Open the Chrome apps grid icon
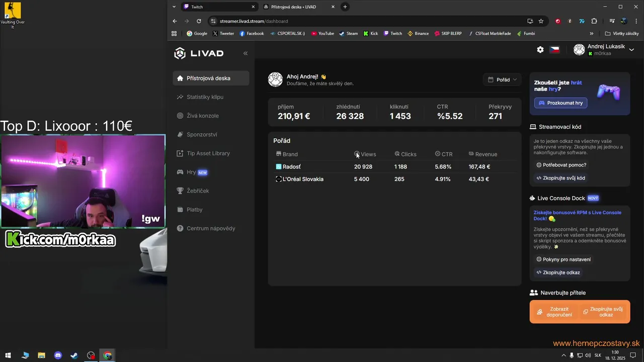 tap(174, 34)
